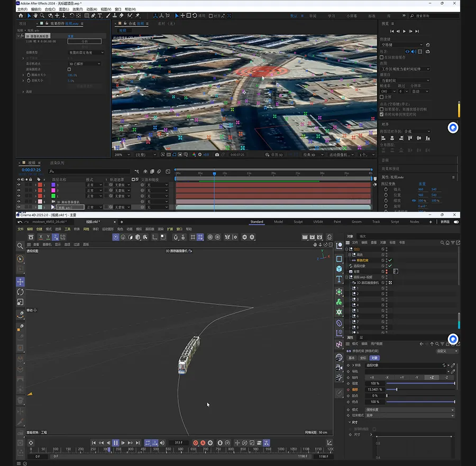Uncheck move time to preview time checkbox

pyautogui.click(x=382, y=114)
